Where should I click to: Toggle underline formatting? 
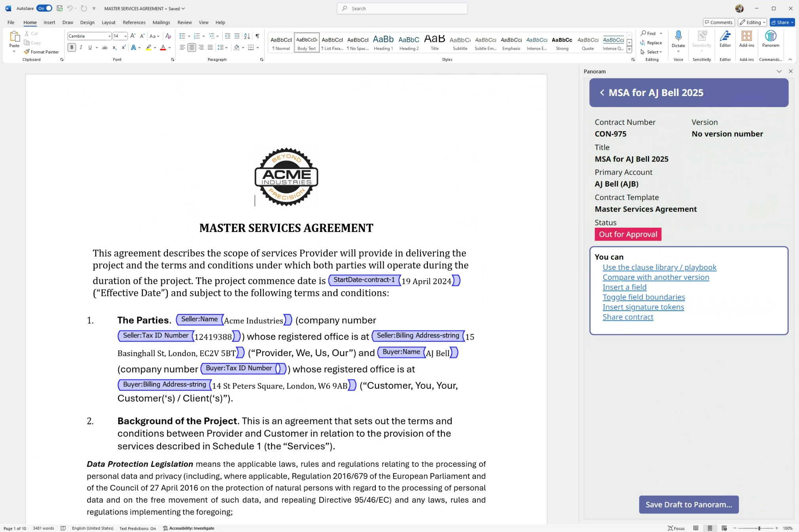click(90, 47)
